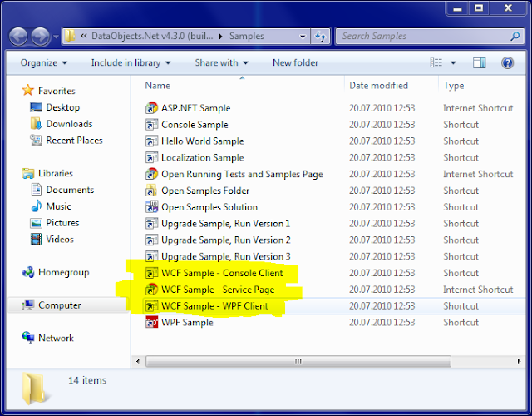Select the Hello World Sample file name
Image resolution: width=532 pixels, height=416 pixels.
pyautogui.click(x=203, y=141)
